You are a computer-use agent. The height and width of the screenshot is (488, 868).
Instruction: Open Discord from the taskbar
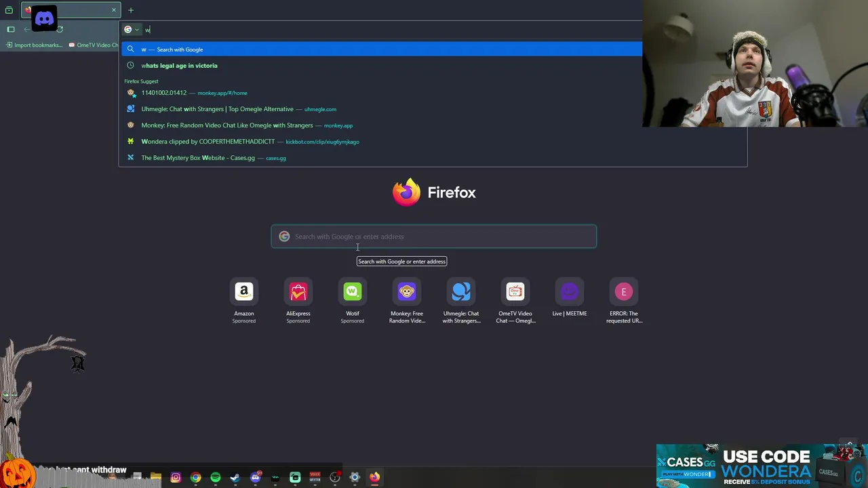pos(256,477)
